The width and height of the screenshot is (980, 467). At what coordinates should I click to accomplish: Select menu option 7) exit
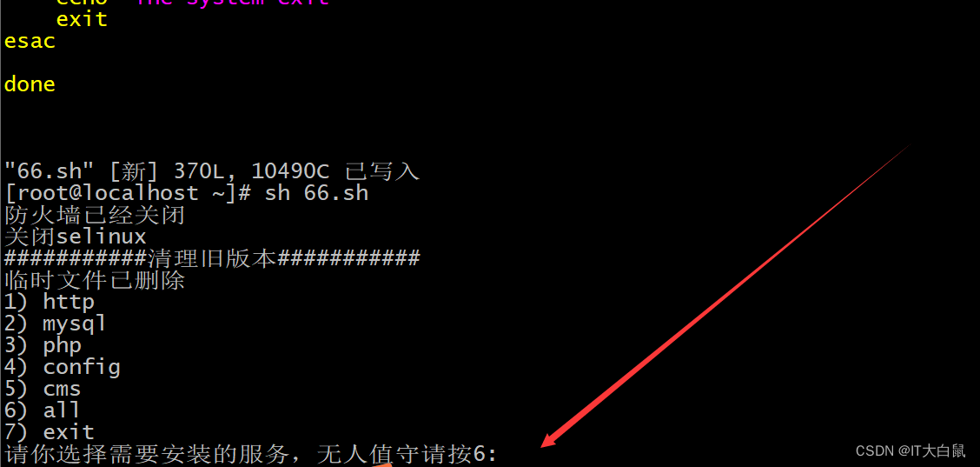50,432
